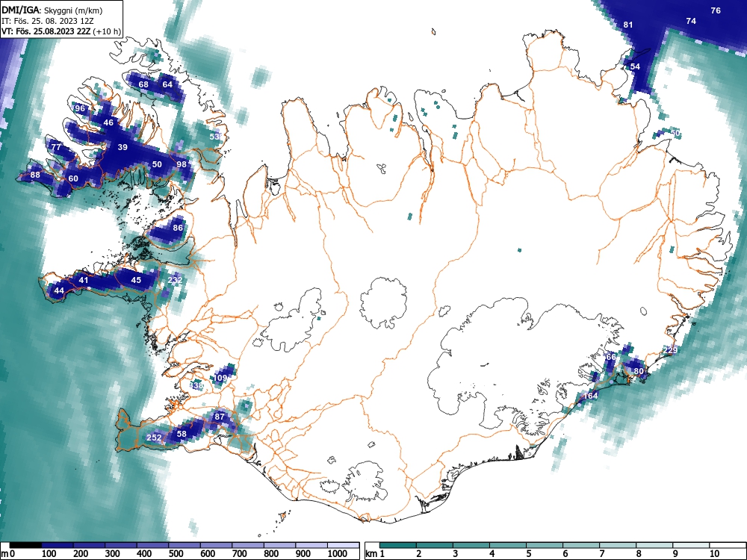
Task: Click the visibility value 60 on the map
Action: [x=73, y=178]
